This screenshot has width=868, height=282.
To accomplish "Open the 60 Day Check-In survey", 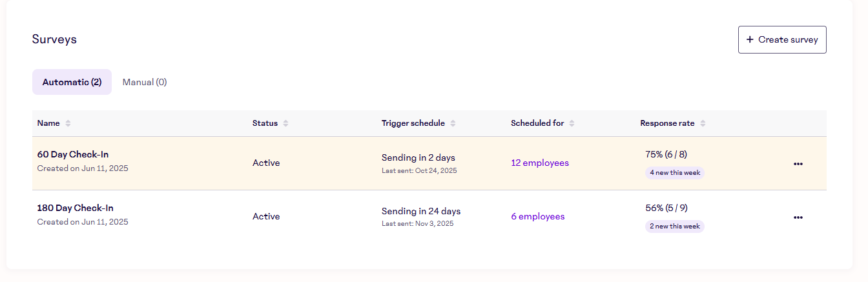I will (x=73, y=154).
